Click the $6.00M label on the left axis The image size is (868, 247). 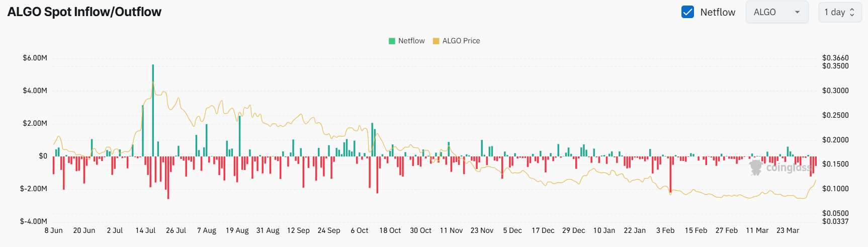[35, 58]
